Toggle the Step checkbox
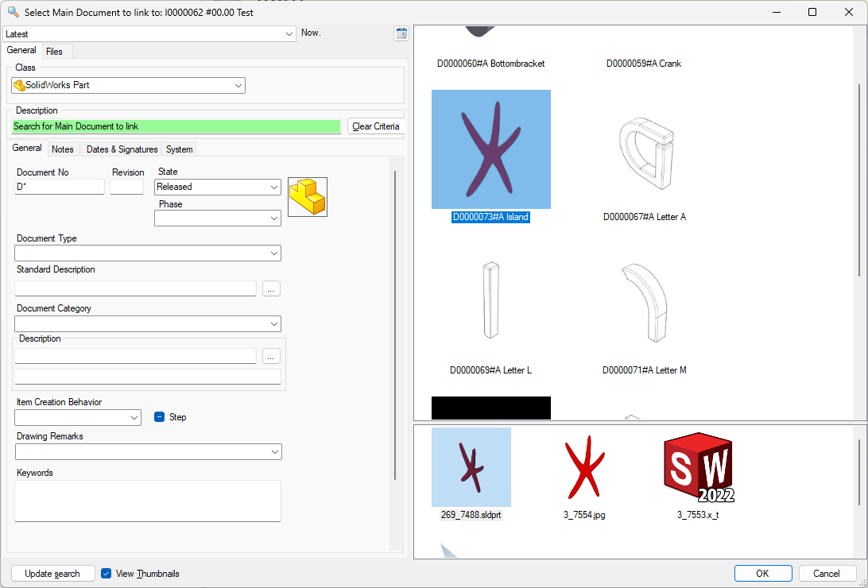This screenshot has height=588, width=868. [159, 417]
